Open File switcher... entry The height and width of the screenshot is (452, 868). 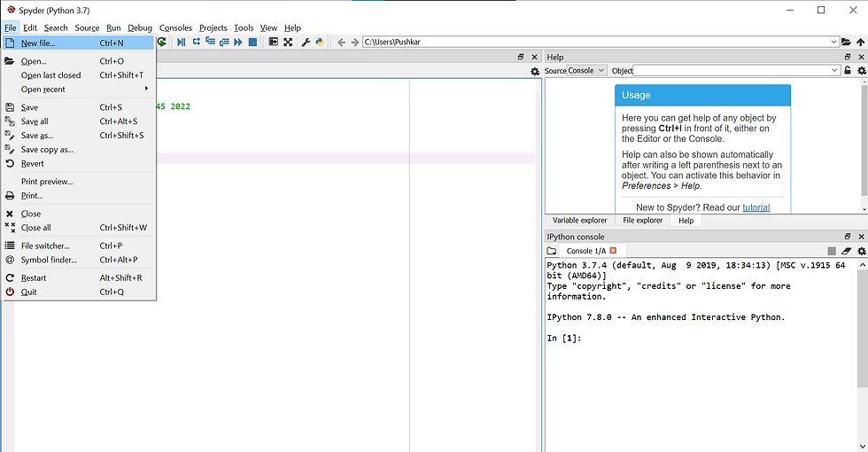pos(79,245)
